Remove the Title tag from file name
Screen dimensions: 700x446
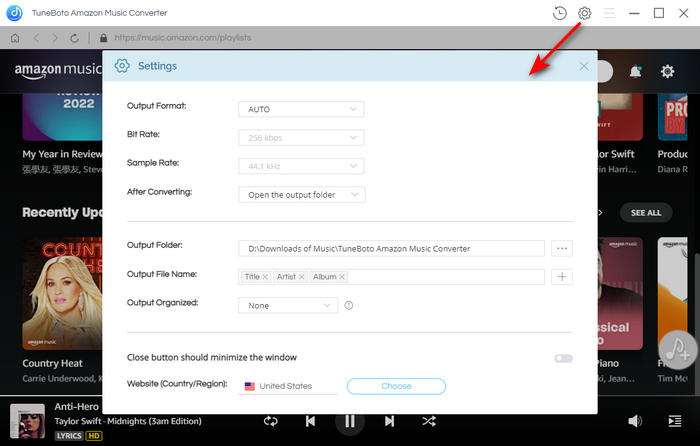point(265,277)
